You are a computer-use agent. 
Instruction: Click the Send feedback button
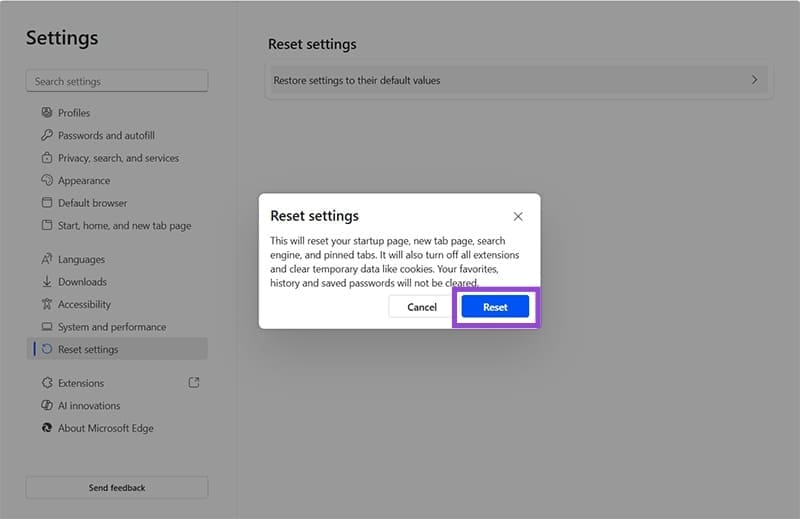[117, 488]
